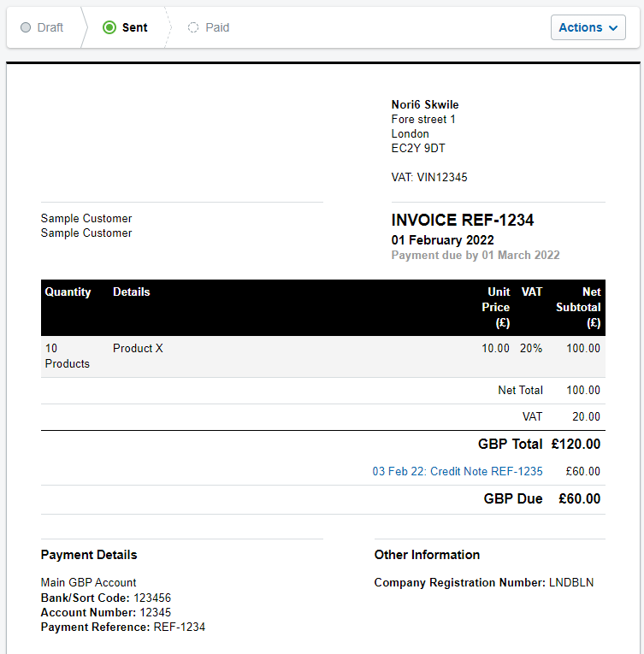The image size is (644, 654).
Task: Choose the Paid status step label
Action: pos(217,27)
